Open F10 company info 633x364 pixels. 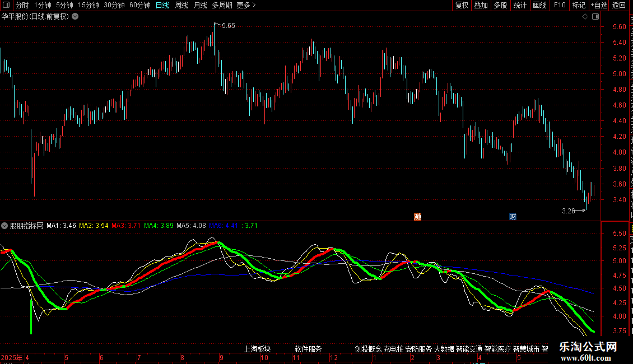pyautogui.click(x=560, y=5)
